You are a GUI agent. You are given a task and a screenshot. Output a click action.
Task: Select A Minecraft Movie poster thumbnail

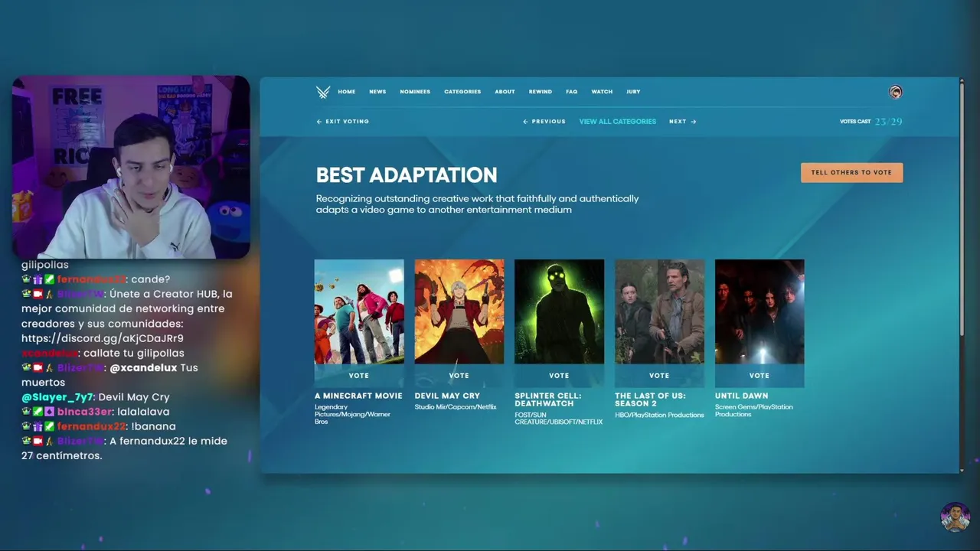(359, 311)
